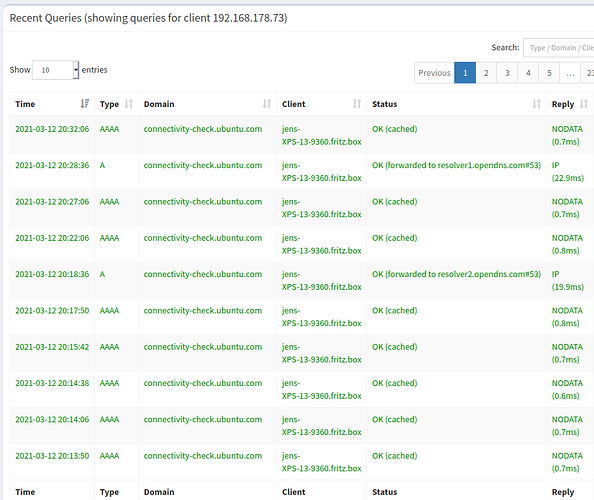Sort by Type column arrows
The height and width of the screenshot is (500, 594).
(x=129, y=104)
